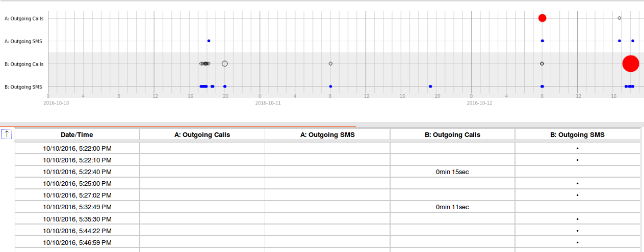
Task: Select the 10/10/2016, 5:22:40 PM row
Action: (327, 172)
